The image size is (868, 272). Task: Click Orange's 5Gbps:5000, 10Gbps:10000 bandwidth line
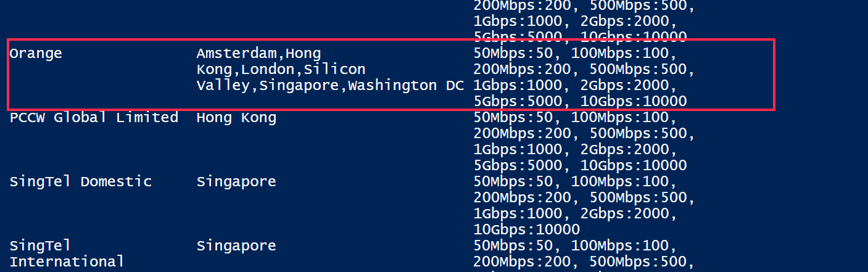[x=580, y=101]
